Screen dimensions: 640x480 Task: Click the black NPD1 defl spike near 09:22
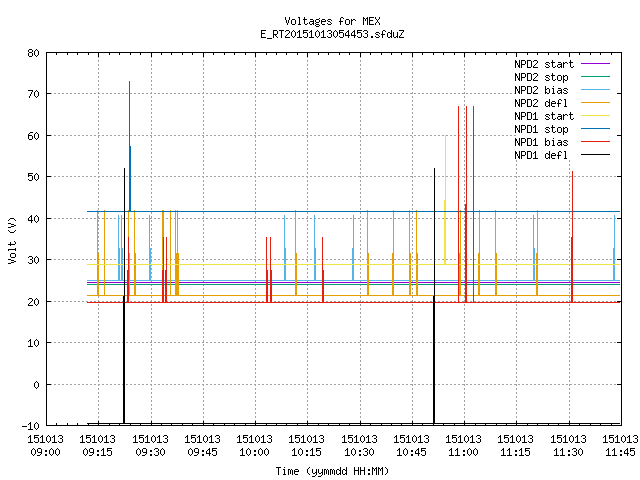click(124, 296)
